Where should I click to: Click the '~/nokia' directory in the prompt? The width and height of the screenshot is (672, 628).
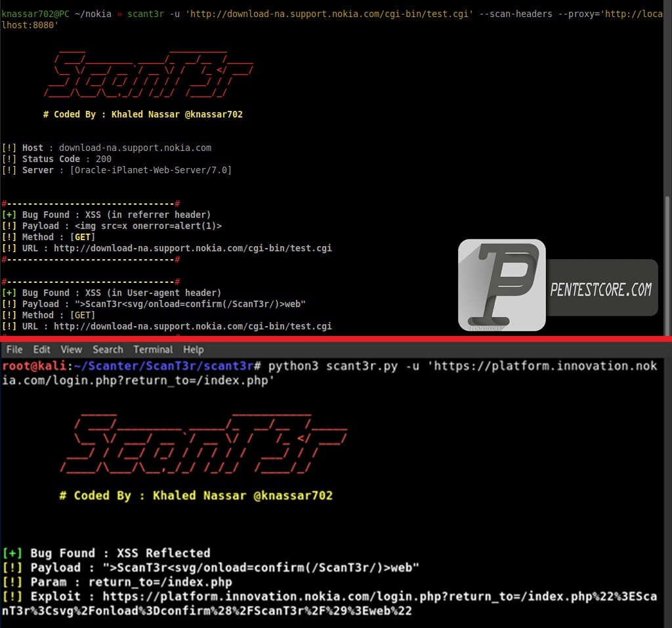pyautogui.click(x=93, y=14)
